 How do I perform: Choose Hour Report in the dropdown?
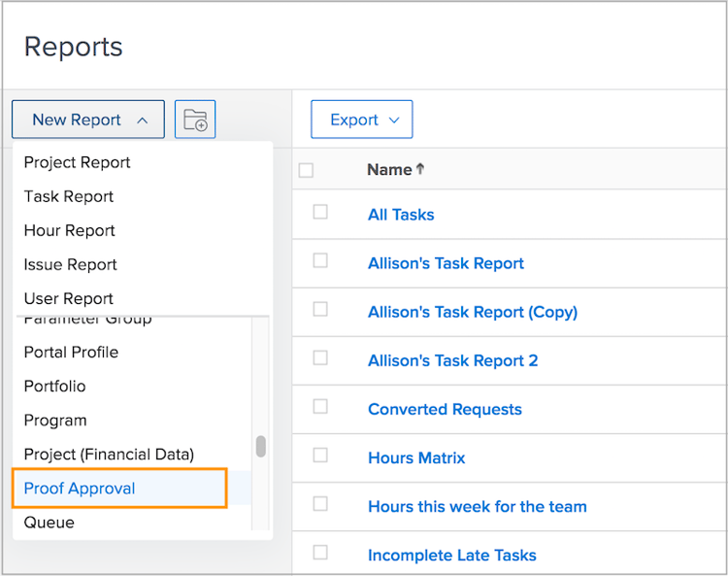click(69, 230)
